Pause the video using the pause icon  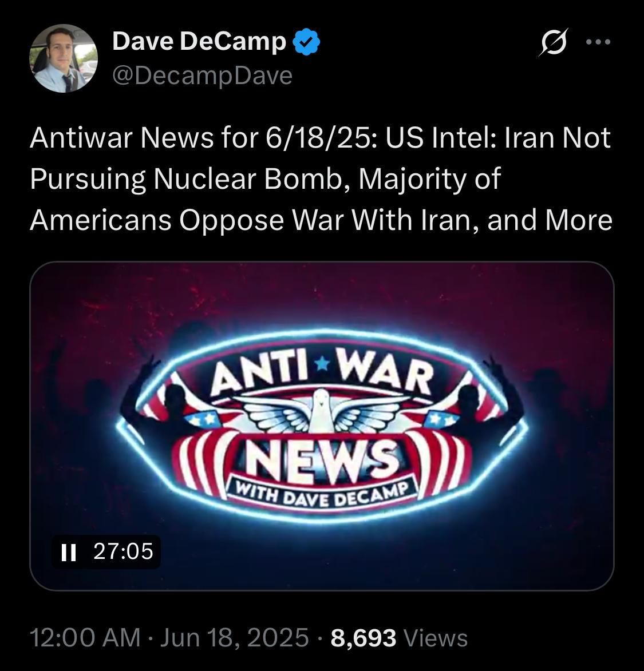click(x=69, y=552)
